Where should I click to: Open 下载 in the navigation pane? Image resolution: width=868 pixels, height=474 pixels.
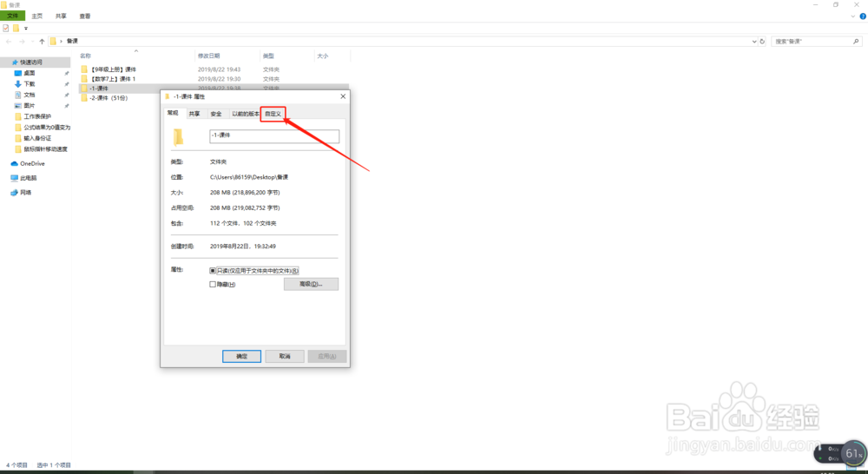coord(29,84)
